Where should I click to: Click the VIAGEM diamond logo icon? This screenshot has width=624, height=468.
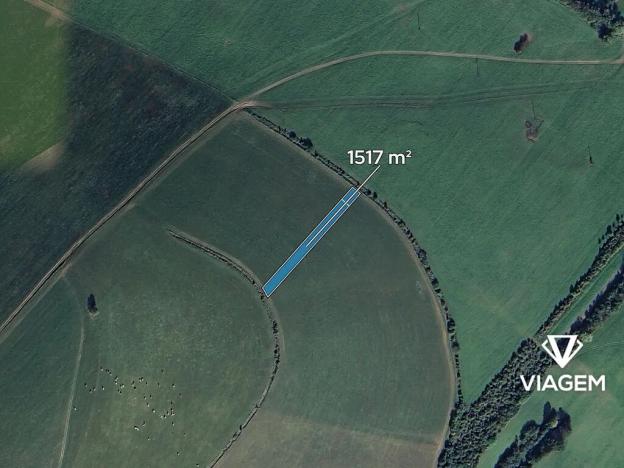(x=562, y=351)
